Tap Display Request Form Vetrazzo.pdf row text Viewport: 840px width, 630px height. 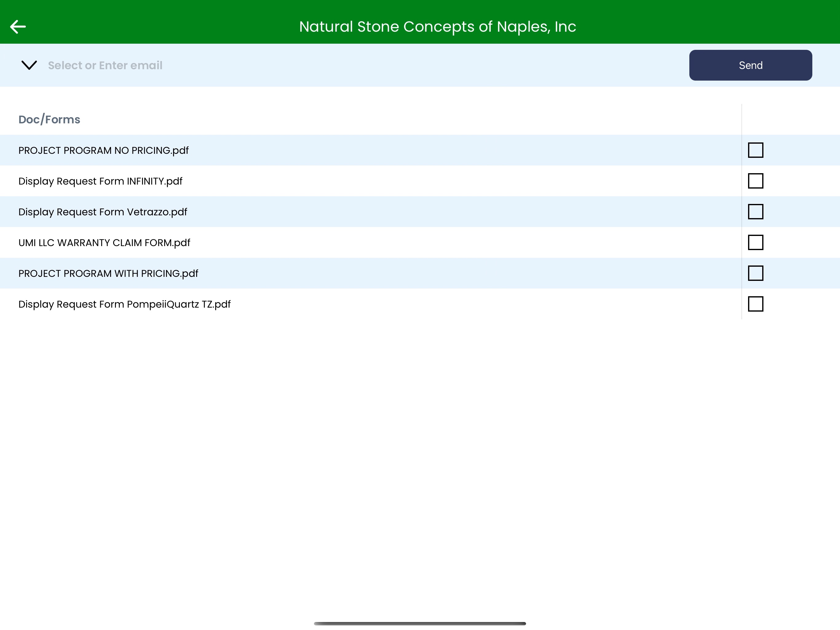102,212
